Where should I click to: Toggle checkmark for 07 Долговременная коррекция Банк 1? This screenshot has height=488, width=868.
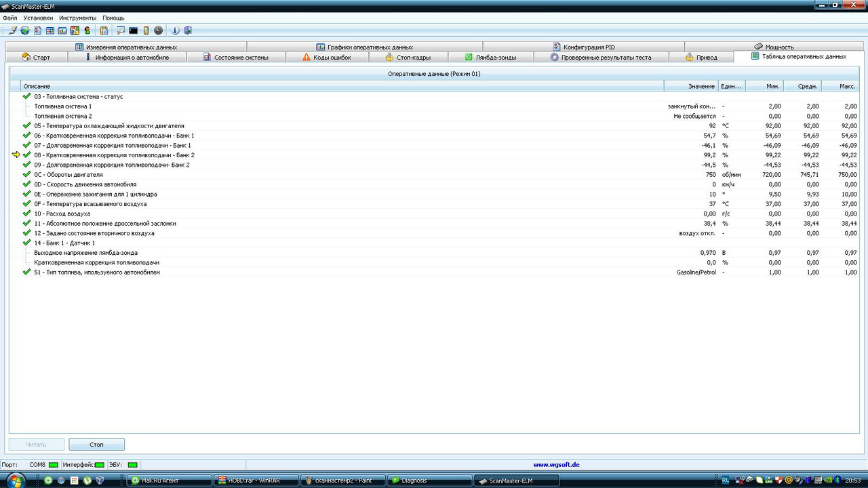click(x=27, y=145)
